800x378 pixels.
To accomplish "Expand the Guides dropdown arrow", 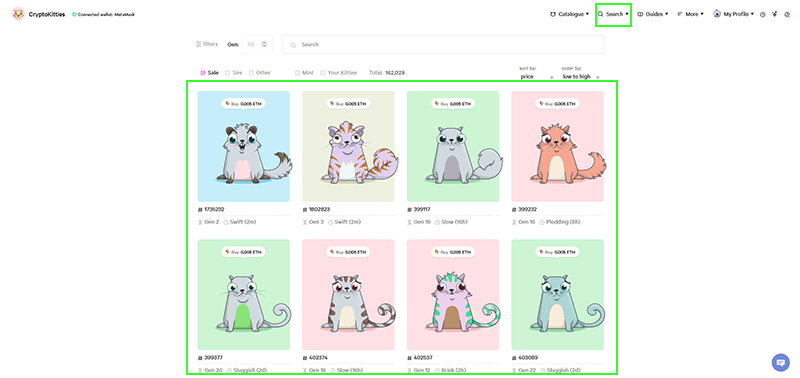I will tap(666, 14).
